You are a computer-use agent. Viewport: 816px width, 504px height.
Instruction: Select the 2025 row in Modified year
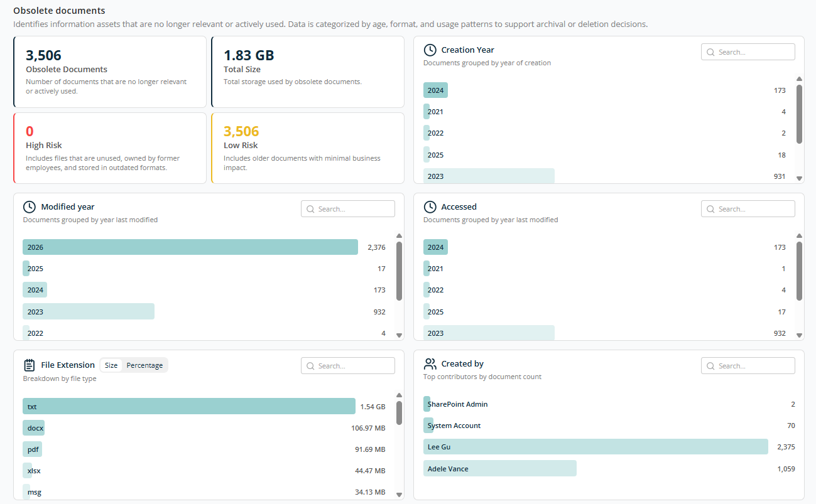click(204, 269)
